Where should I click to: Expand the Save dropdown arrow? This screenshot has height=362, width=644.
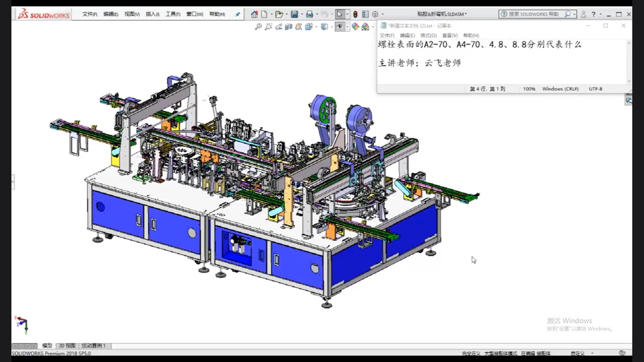(302, 14)
